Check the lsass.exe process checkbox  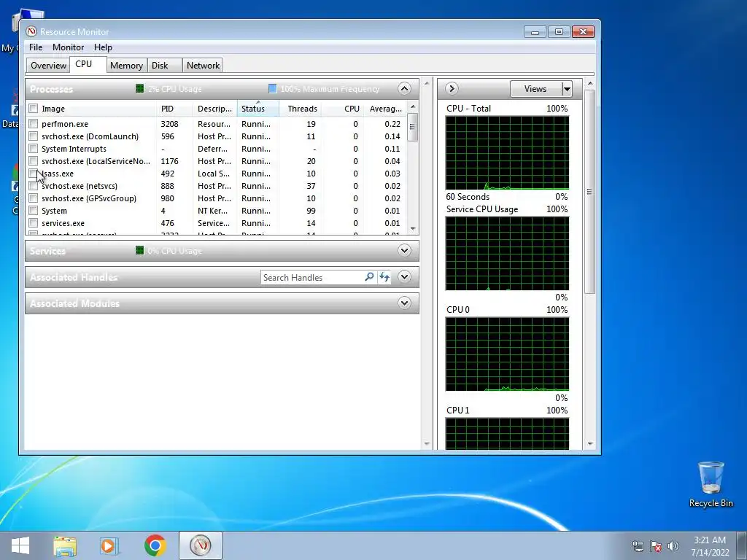click(34, 174)
